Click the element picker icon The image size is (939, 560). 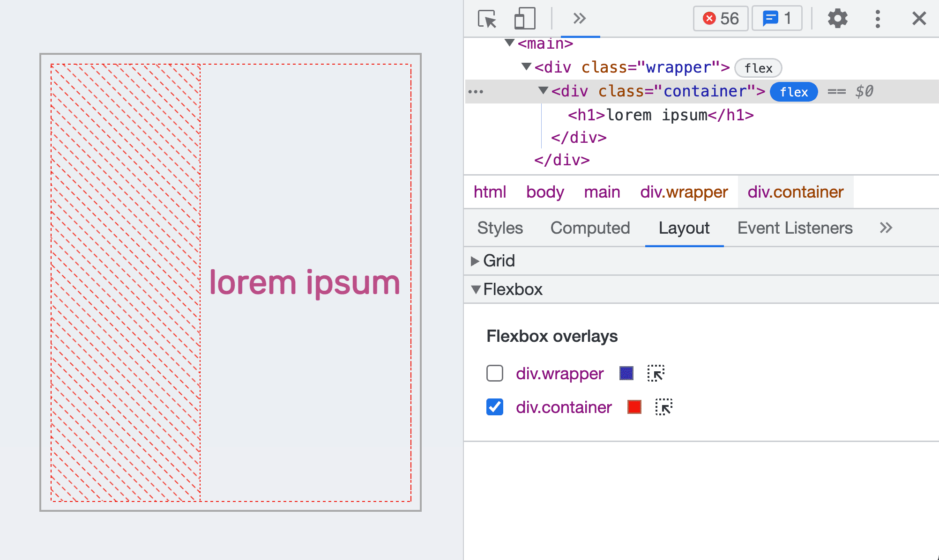coord(486,18)
